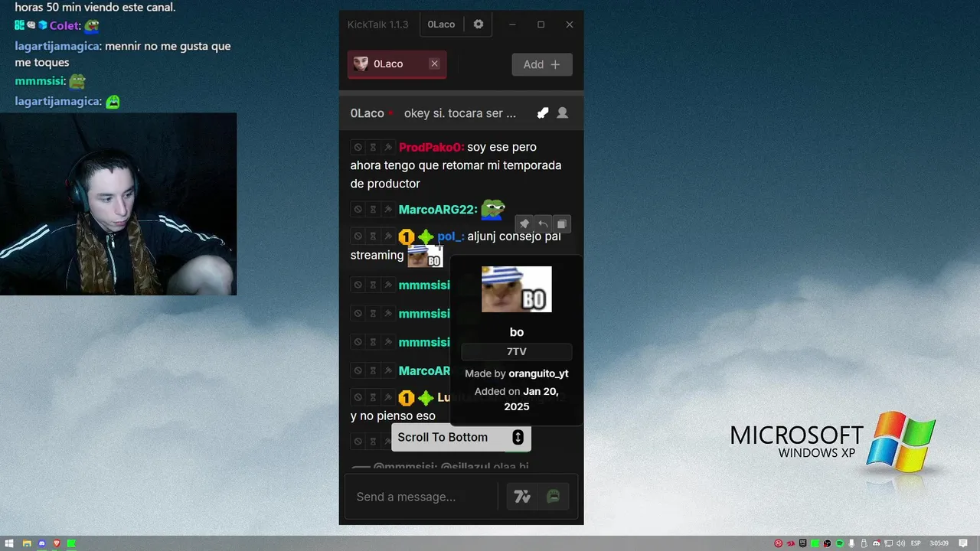Open Discord from taskbar

click(x=42, y=543)
